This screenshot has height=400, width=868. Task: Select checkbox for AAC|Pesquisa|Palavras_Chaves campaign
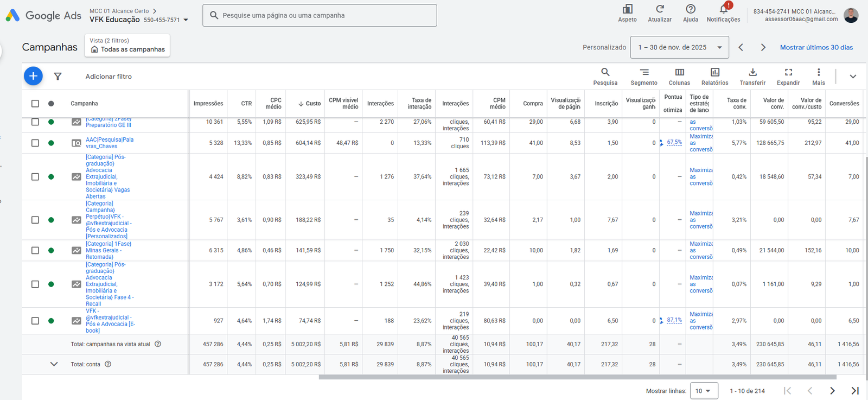pos(35,143)
